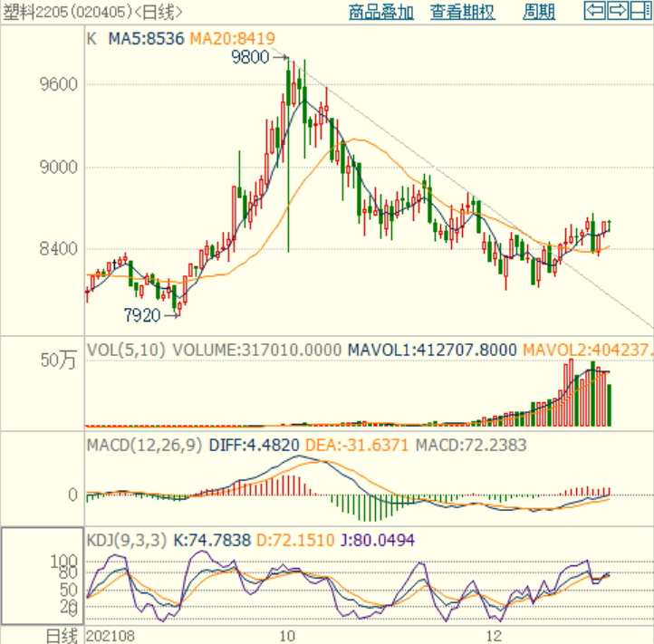Click the MA20:8419 moving average label

(x=232, y=40)
